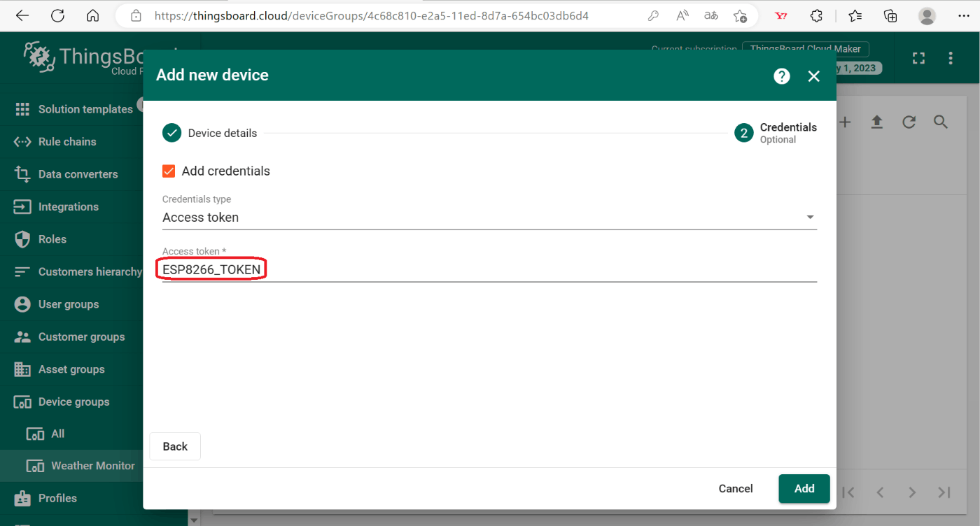
Task: Click the sidebar scroll down arrow
Action: (194, 520)
